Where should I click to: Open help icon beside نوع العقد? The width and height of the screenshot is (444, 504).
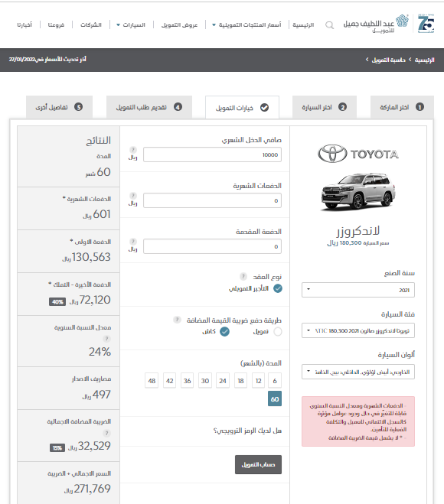(243, 276)
